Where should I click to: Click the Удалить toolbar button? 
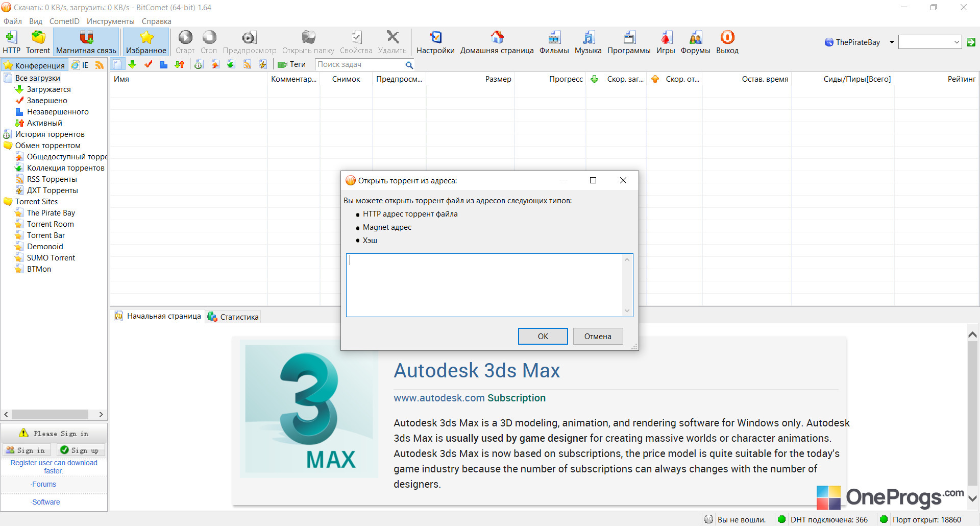(x=393, y=42)
